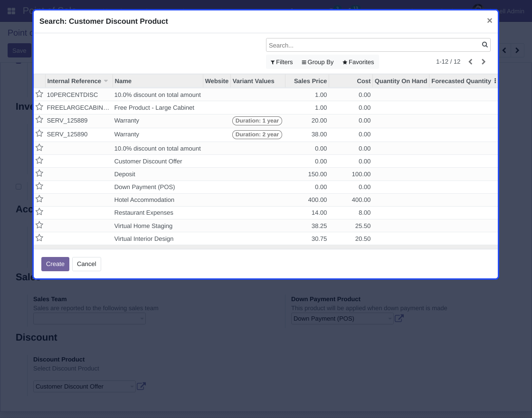
Task: Star the Deposit product row
Action: 39,173
